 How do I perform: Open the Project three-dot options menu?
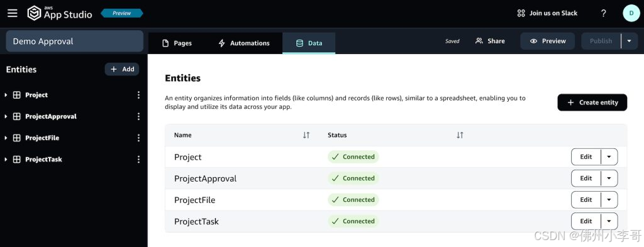tap(138, 95)
